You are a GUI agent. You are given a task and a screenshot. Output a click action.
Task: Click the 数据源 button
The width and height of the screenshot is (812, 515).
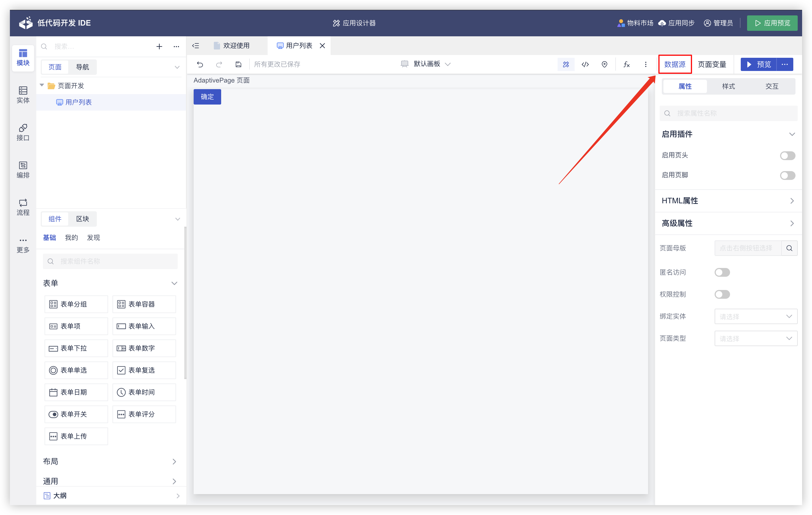pos(674,64)
